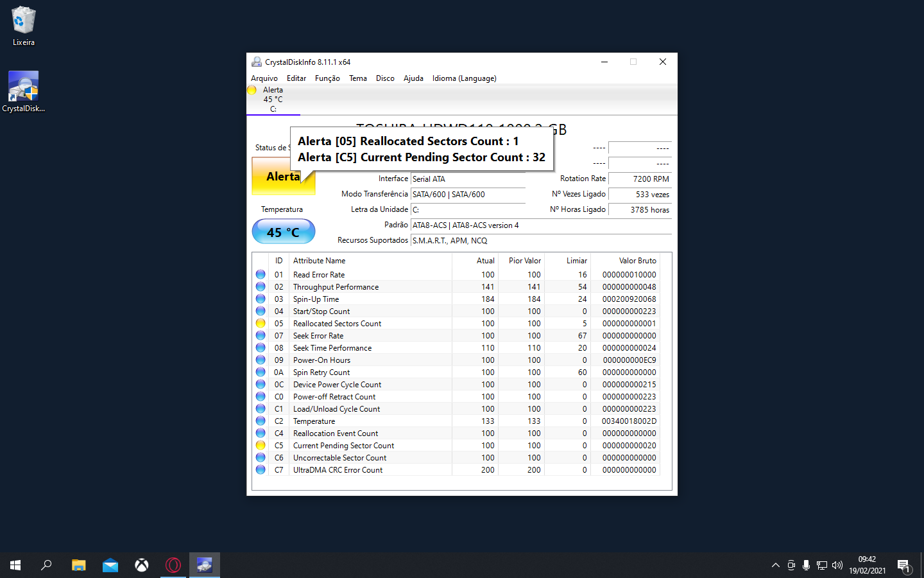
Task: Click the status icon for Power-On Hours
Action: pos(261,360)
